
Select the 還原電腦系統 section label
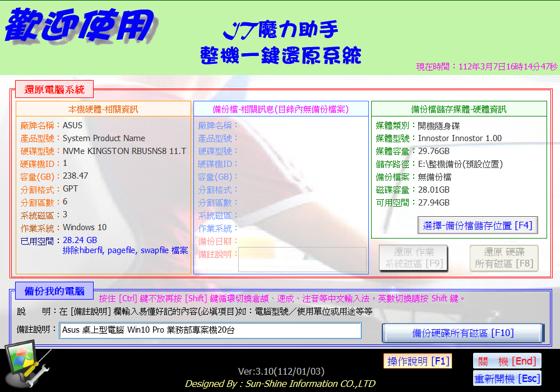click(54, 89)
